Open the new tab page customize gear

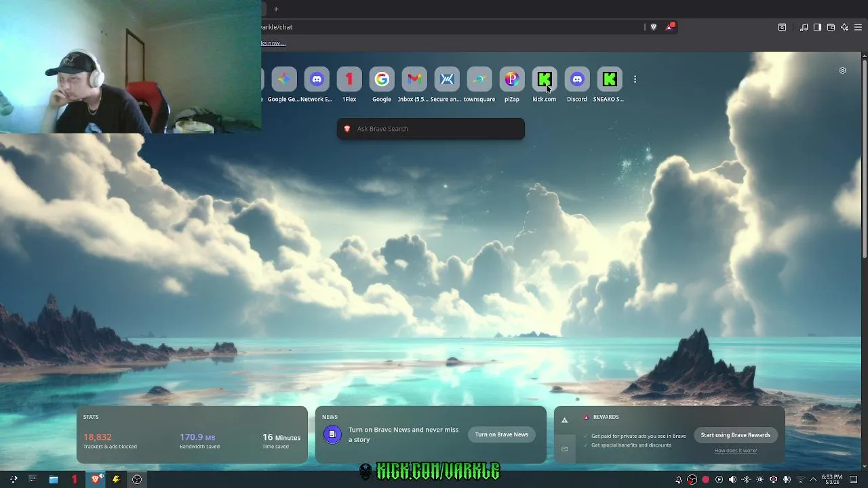pyautogui.click(x=842, y=70)
